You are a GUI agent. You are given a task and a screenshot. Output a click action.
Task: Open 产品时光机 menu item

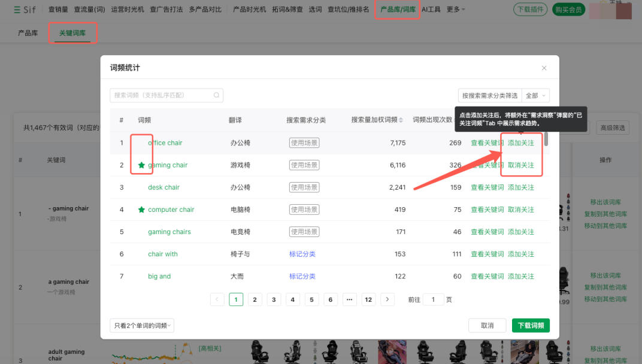coord(249,10)
